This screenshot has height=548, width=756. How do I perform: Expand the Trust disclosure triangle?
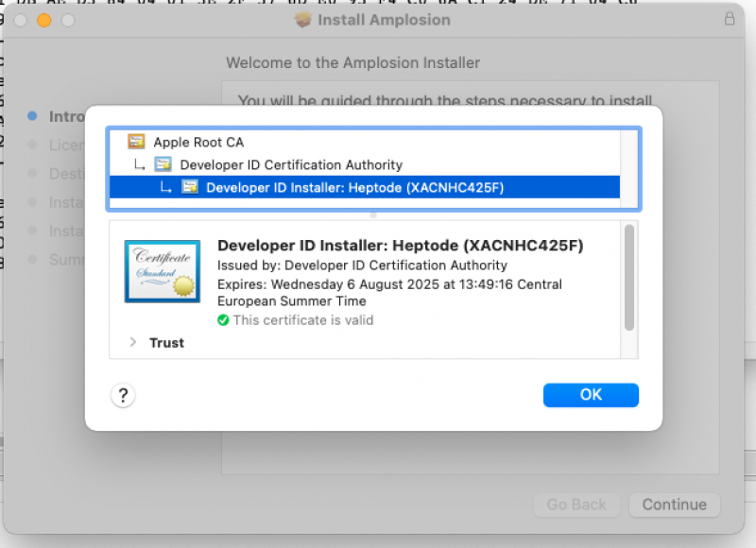coord(132,342)
